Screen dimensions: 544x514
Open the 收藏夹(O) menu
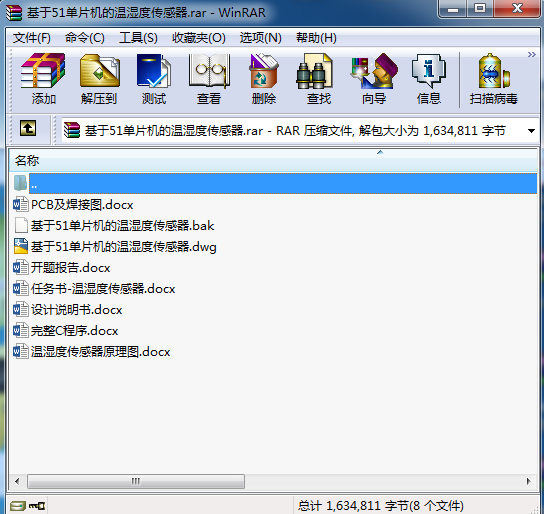click(x=199, y=37)
